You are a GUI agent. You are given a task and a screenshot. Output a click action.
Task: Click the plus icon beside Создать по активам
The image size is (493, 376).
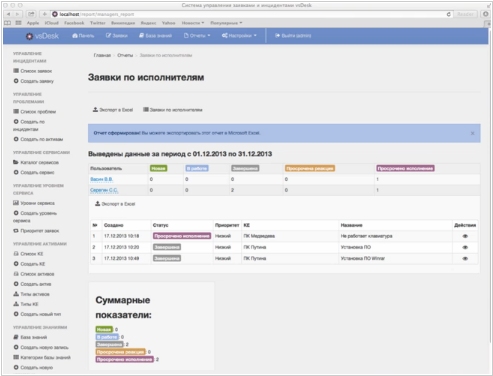[x=16, y=139]
